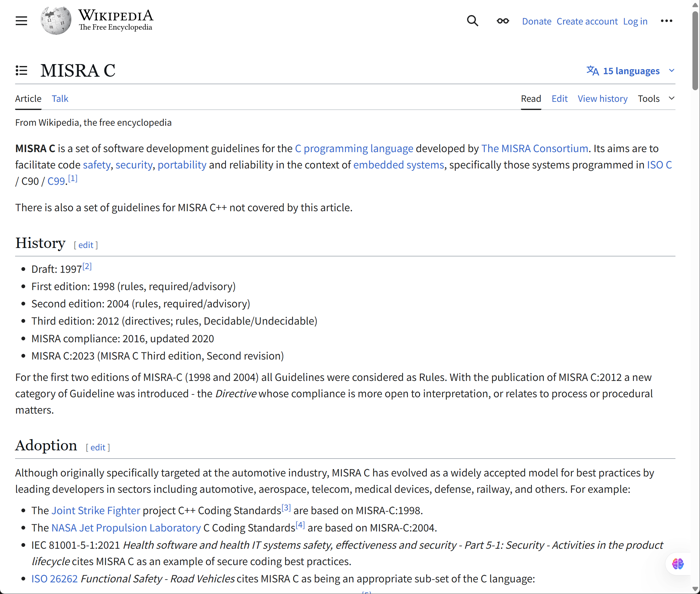Open the Joint Strike Fighter link
Viewport: 700px width, 594px height.
(96, 511)
